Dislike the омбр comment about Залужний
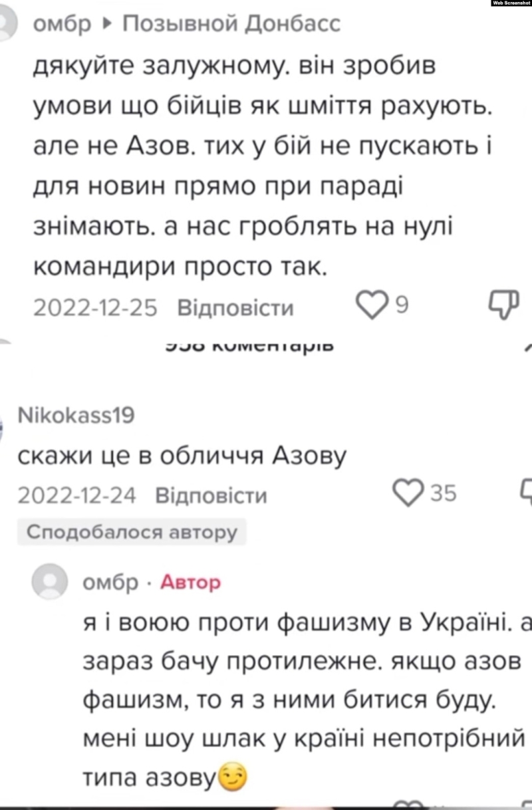 (503, 305)
